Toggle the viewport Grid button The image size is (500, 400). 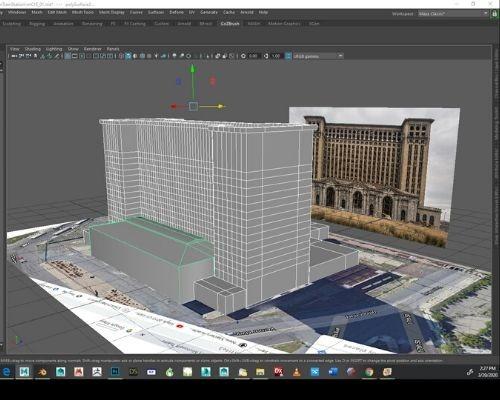[x=67, y=56]
